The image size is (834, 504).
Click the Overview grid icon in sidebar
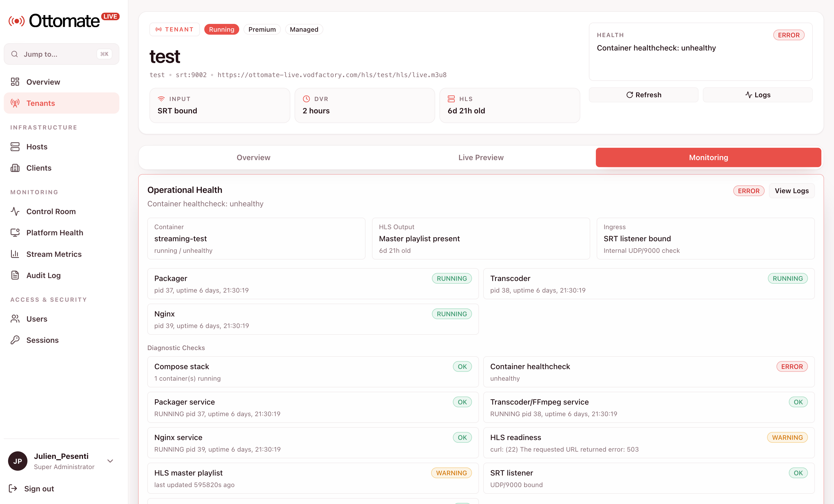(15, 82)
